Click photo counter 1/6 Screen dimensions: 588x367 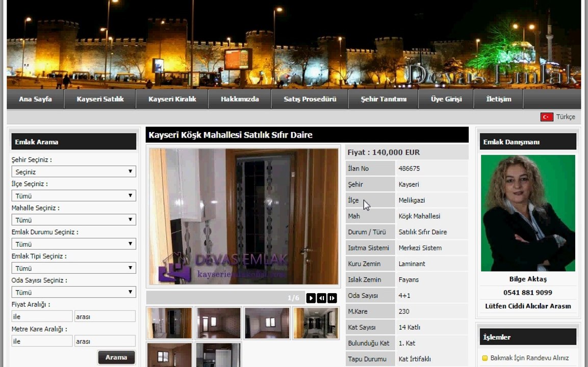pyautogui.click(x=293, y=298)
